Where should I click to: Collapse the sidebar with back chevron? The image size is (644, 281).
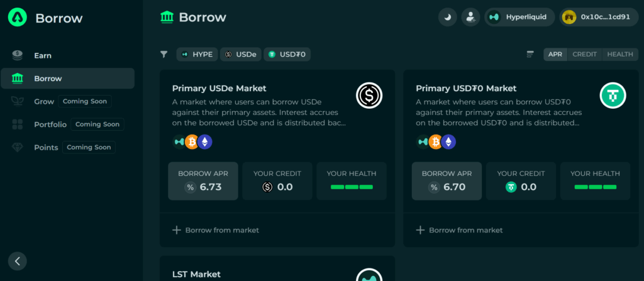tap(17, 261)
